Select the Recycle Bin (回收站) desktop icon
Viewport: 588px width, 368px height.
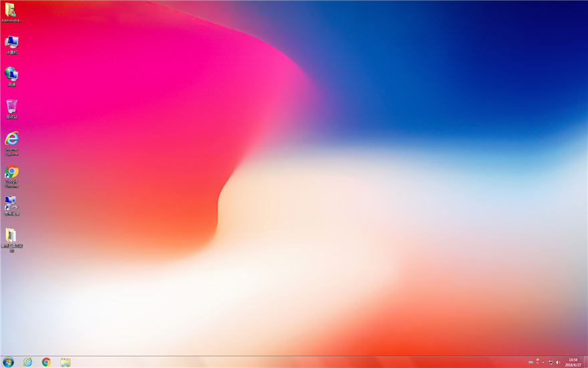[x=11, y=109]
